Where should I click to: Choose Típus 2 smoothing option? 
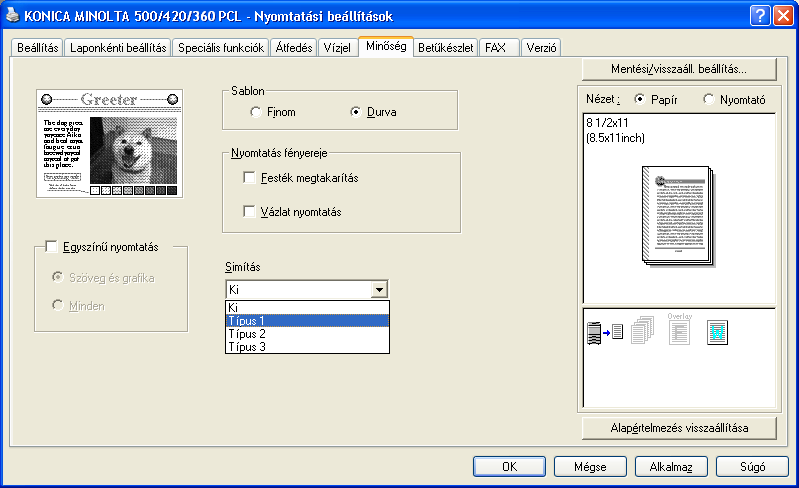307,334
